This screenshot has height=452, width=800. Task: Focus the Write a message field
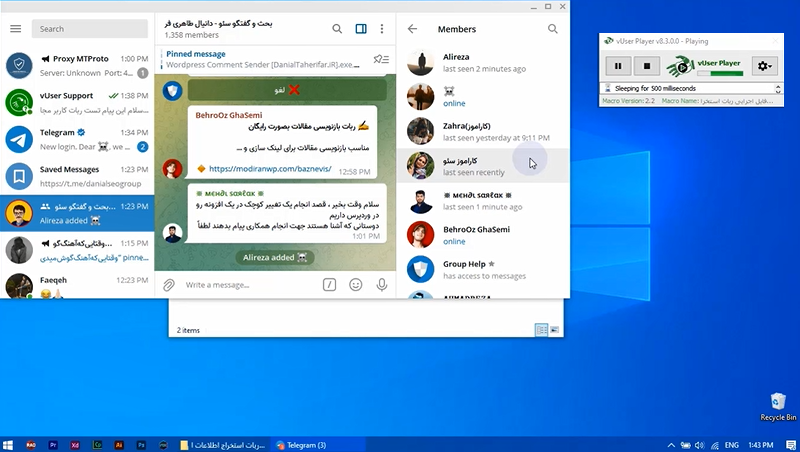250,285
